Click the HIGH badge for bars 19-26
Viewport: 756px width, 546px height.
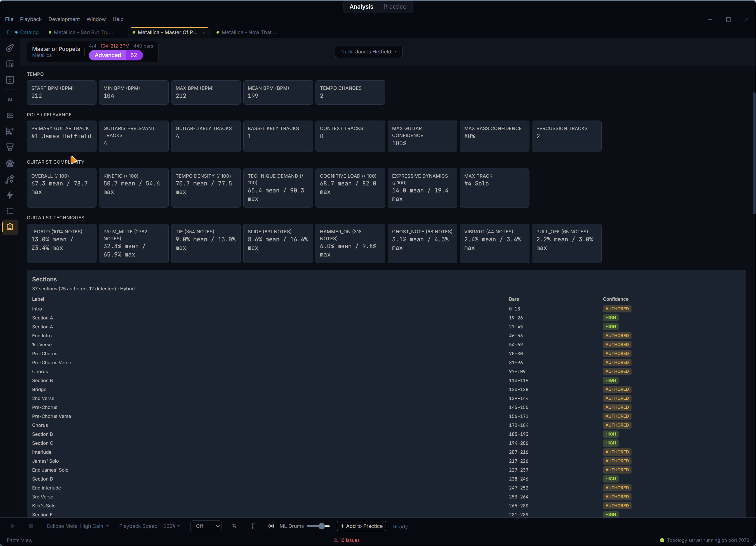coord(610,318)
